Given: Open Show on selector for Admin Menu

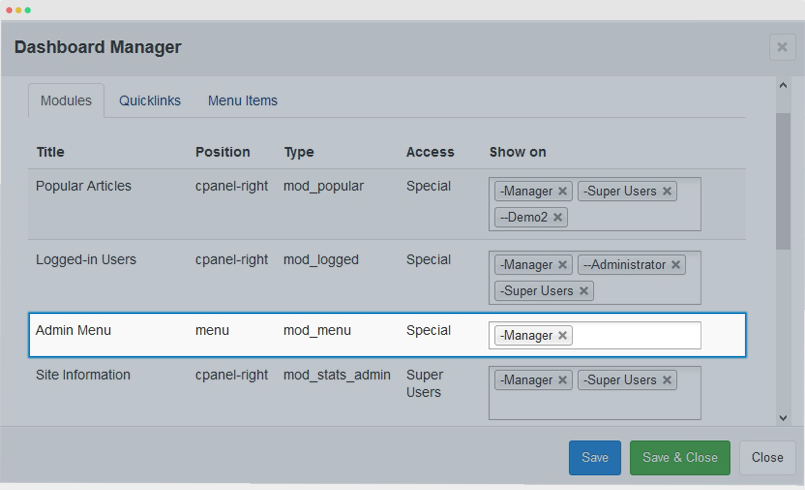Looking at the screenshot, I should click(636, 335).
